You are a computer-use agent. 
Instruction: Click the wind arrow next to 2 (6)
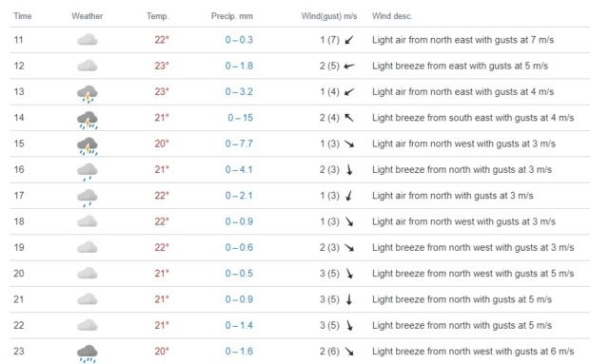click(x=349, y=352)
